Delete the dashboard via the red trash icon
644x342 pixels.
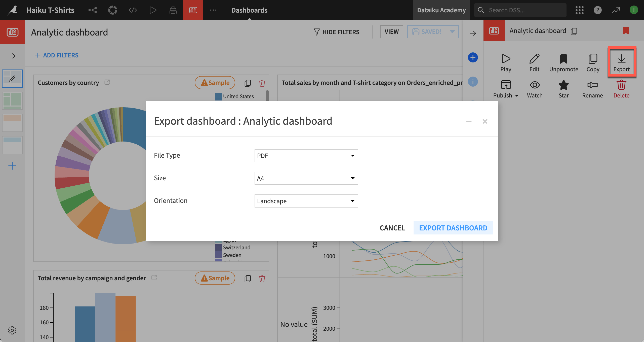(621, 88)
